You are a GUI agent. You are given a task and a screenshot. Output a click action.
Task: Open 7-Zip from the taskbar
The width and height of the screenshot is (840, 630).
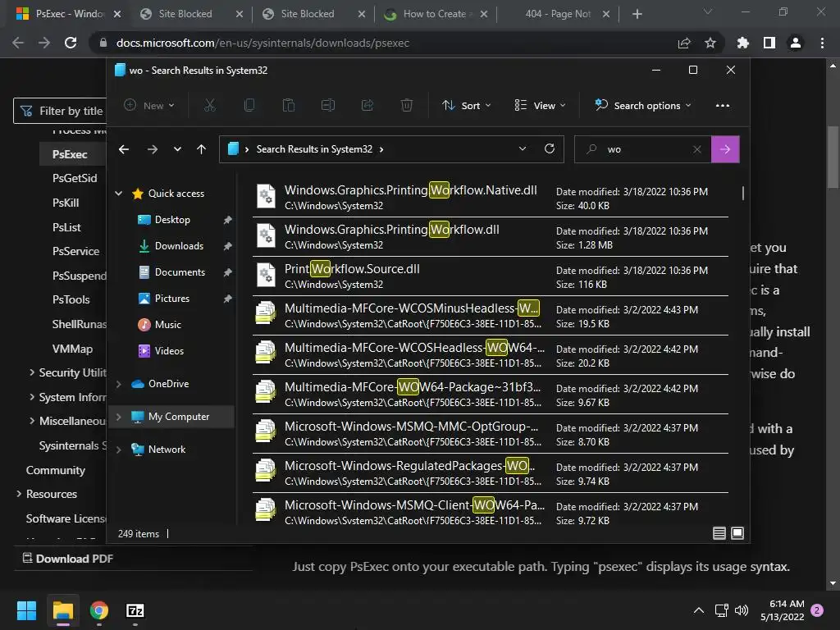click(x=135, y=610)
